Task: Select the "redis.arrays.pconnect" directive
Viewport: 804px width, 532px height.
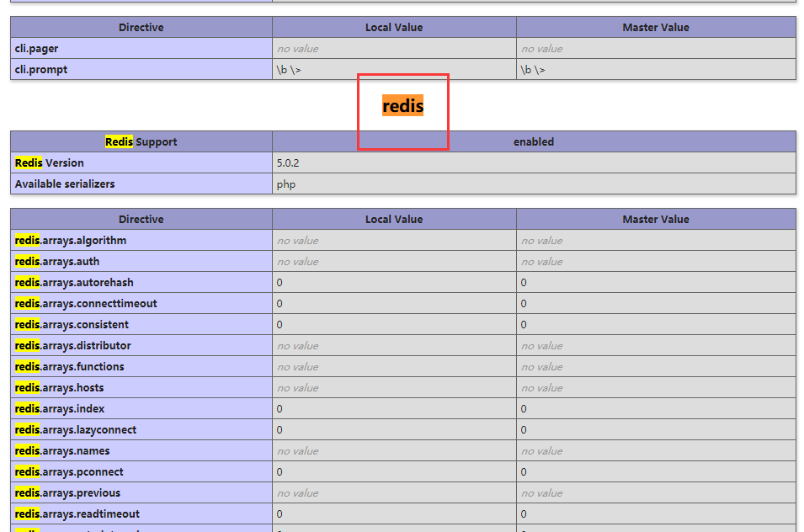Action: pyautogui.click(x=69, y=471)
